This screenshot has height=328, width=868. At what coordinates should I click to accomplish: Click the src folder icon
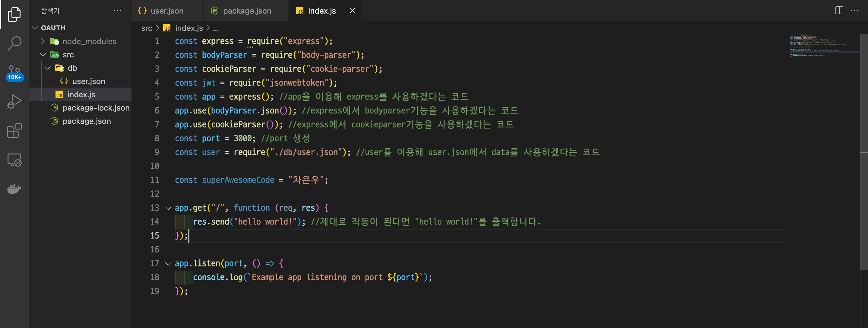click(x=55, y=55)
